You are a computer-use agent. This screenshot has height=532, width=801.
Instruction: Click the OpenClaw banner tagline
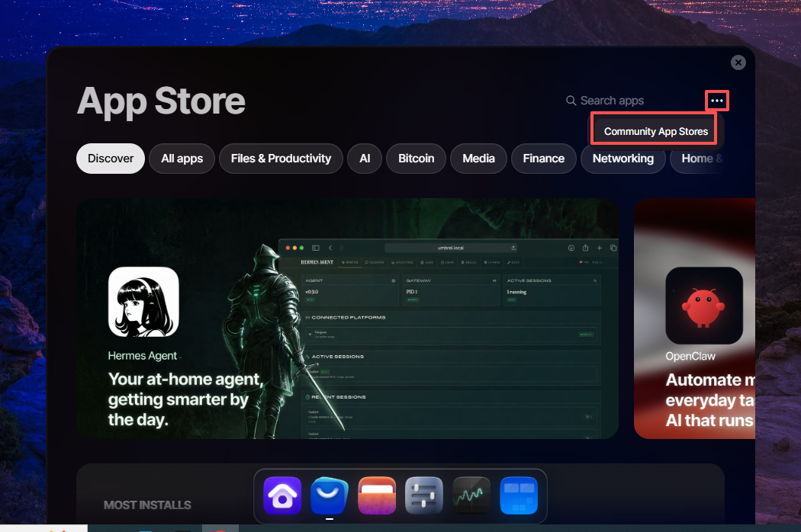click(x=710, y=400)
